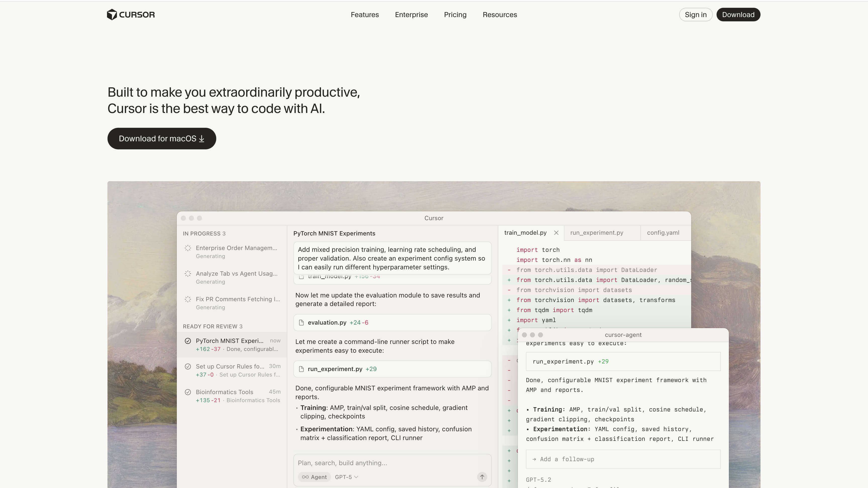Click the Sign in button
The height and width of the screenshot is (488, 868).
695,15
